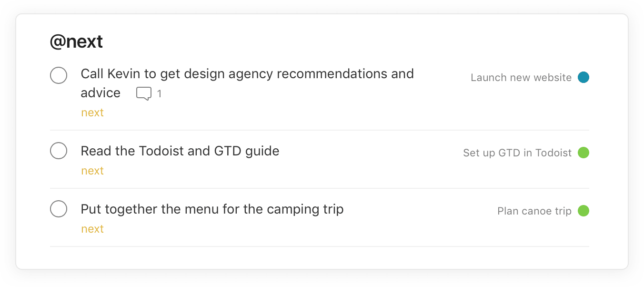Mark camping trip menu task as done
The width and height of the screenshot is (644, 287).
[x=59, y=209]
